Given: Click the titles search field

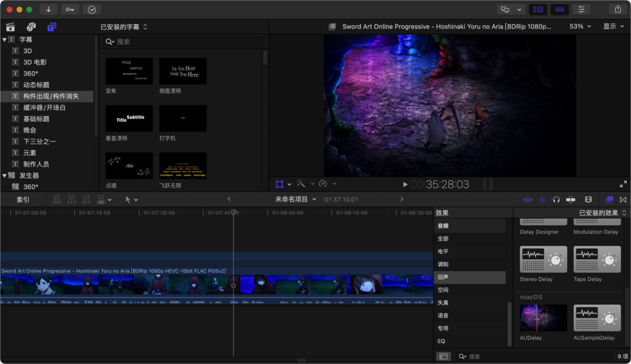Looking at the screenshot, I should 184,42.
